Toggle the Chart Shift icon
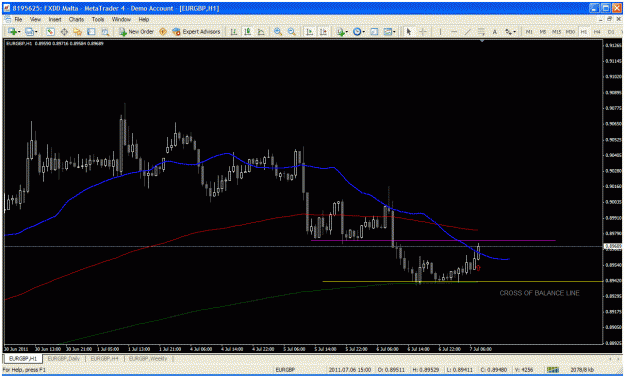The width and height of the screenshot is (625, 376). click(322, 31)
